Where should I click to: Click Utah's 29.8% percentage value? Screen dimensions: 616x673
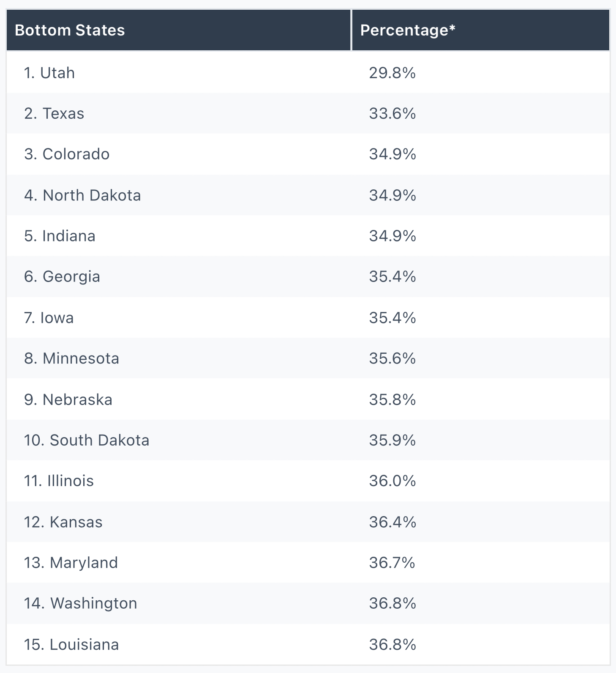point(392,73)
